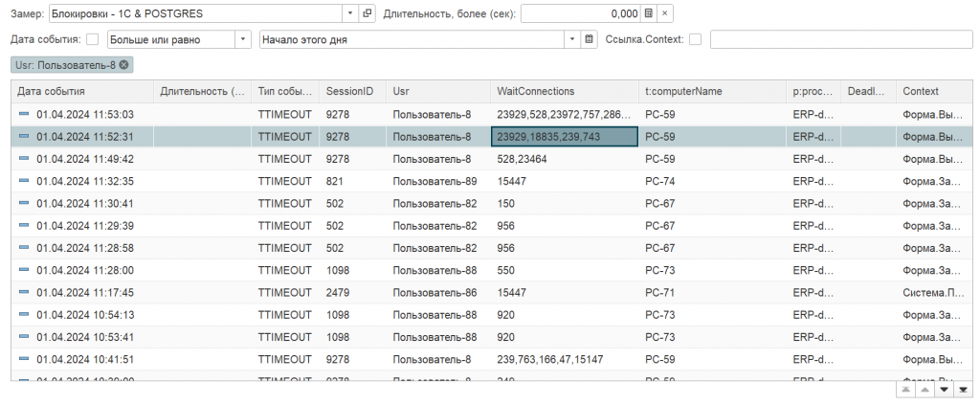980x404 pixels.
Task: Click row icon for 11:53:03 event
Action: pyautogui.click(x=24, y=115)
